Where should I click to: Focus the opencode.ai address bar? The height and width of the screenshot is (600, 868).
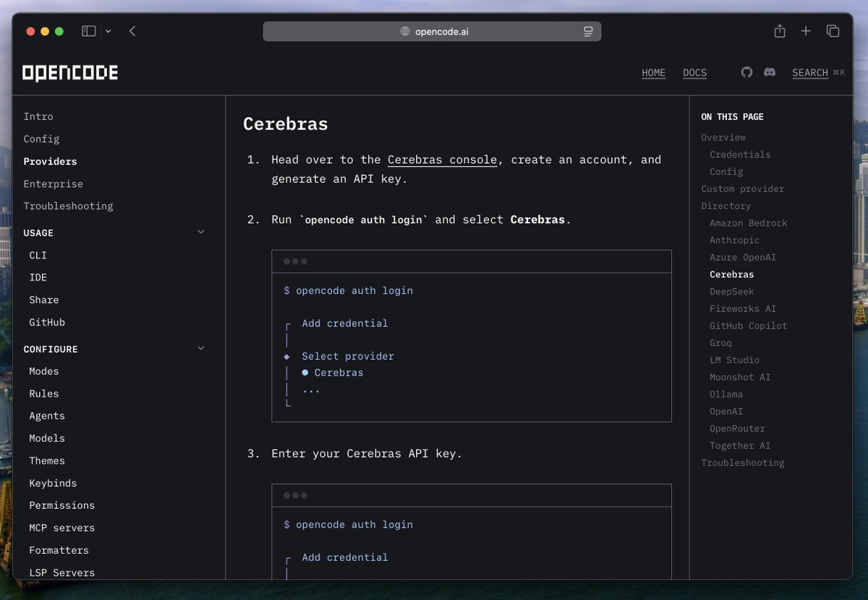pos(432,31)
